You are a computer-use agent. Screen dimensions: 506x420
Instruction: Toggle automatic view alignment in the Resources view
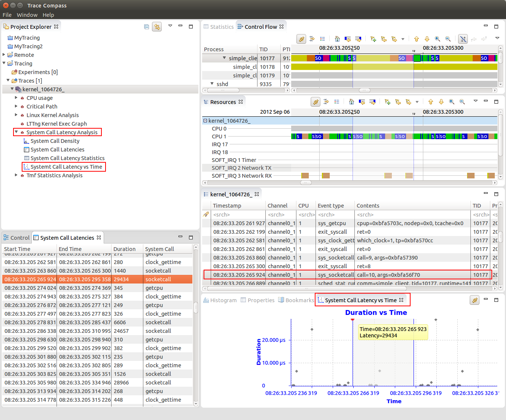point(316,101)
